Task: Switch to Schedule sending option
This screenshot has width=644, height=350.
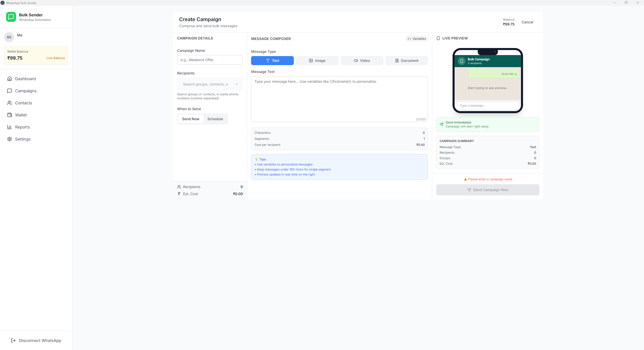Action: pyautogui.click(x=215, y=119)
